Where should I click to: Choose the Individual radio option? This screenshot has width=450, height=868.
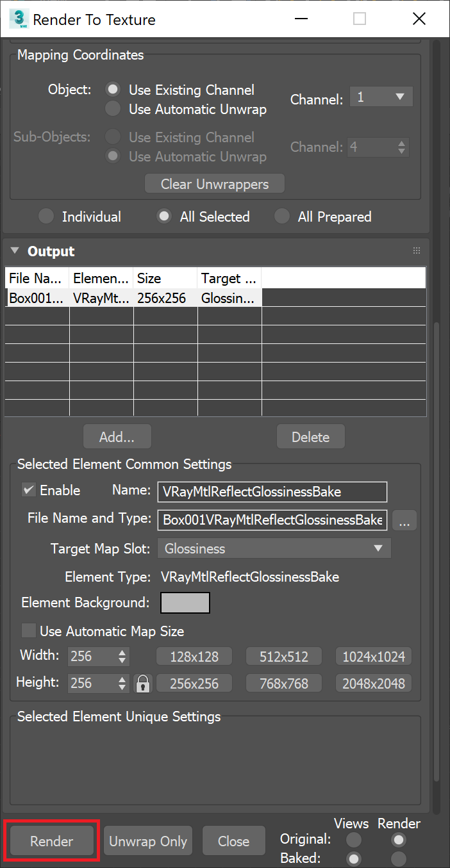pyautogui.click(x=46, y=217)
